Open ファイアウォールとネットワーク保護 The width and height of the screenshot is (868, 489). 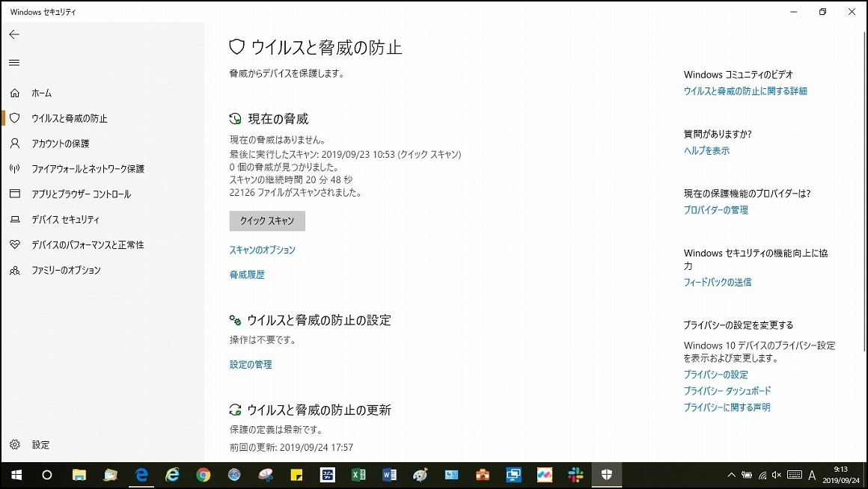tap(88, 169)
